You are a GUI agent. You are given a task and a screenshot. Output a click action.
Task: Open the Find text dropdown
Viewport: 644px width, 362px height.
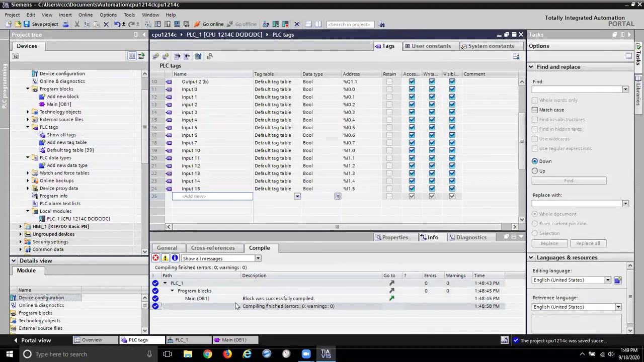pos(625,89)
